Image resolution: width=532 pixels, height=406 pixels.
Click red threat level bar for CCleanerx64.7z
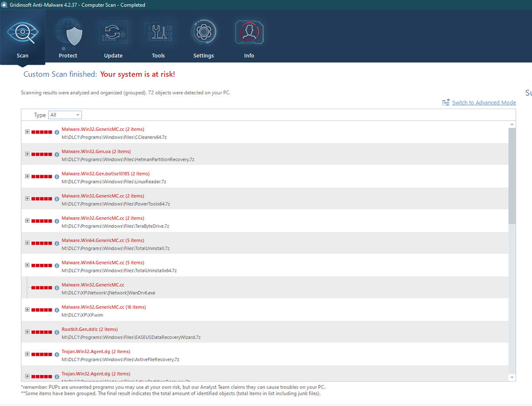click(x=42, y=132)
